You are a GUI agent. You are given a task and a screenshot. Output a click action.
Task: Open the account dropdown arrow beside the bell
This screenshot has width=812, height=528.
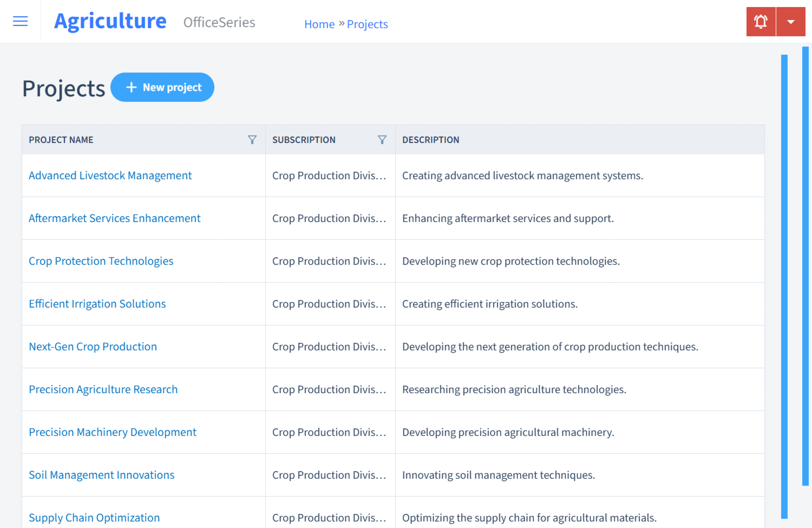pos(791,21)
